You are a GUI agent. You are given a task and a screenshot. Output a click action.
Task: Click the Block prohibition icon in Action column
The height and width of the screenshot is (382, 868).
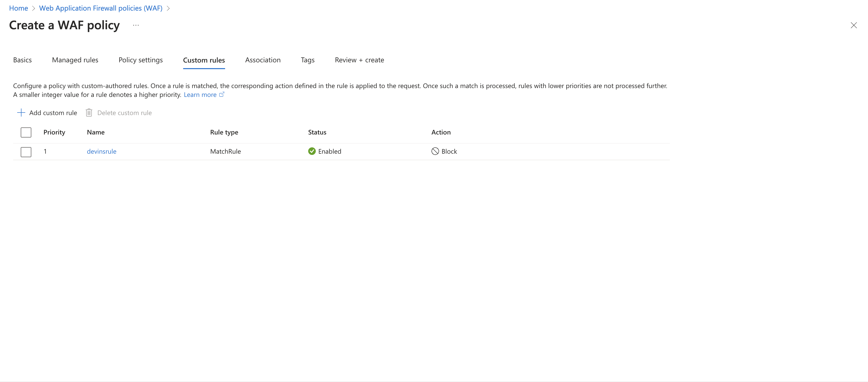(435, 151)
